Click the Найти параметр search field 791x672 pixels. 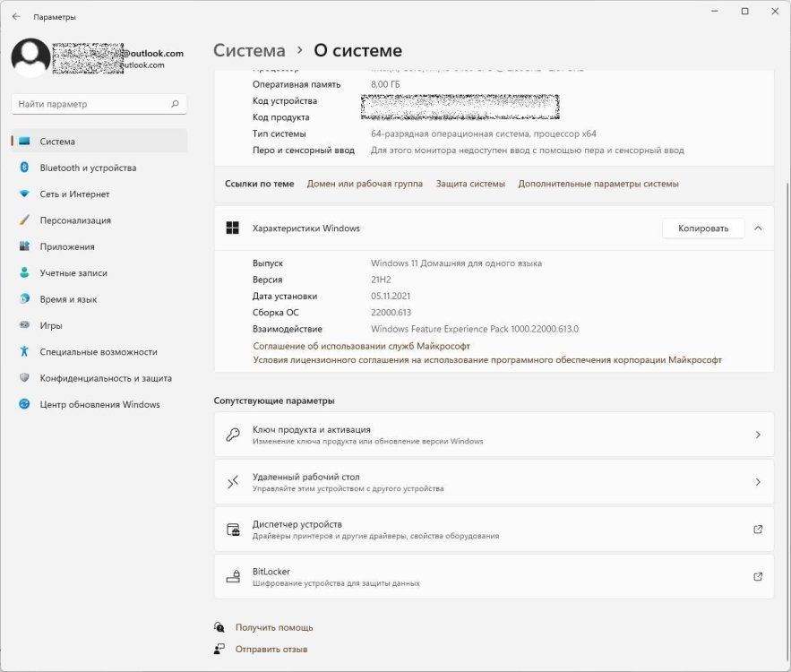(90, 104)
